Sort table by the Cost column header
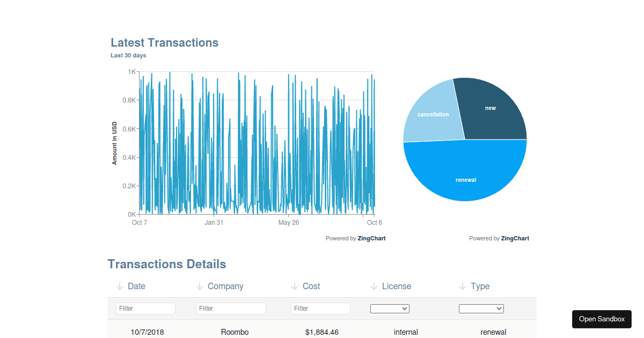The height and width of the screenshot is (338, 644). tap(311, 286)
